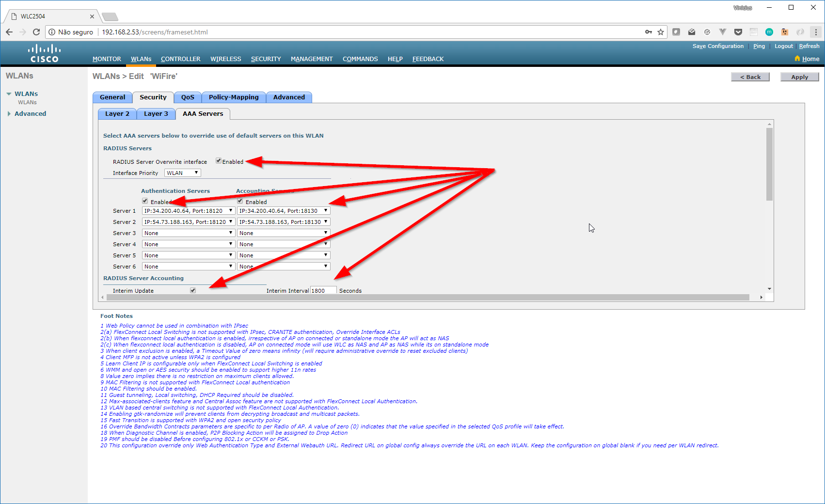Switch to the Layer 3 sub-tab
The image size is (825, 504).
click(x=156, y=114)
